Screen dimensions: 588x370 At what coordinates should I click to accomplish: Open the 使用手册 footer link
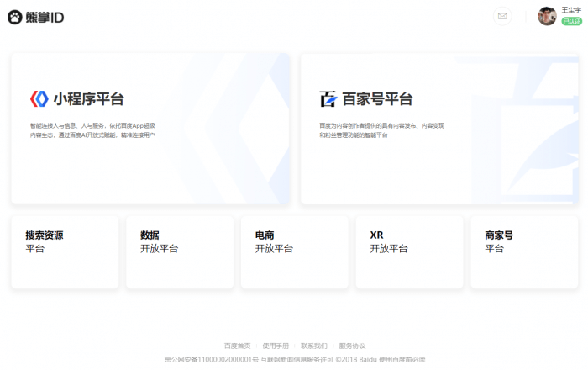click(x=276, y=346)
